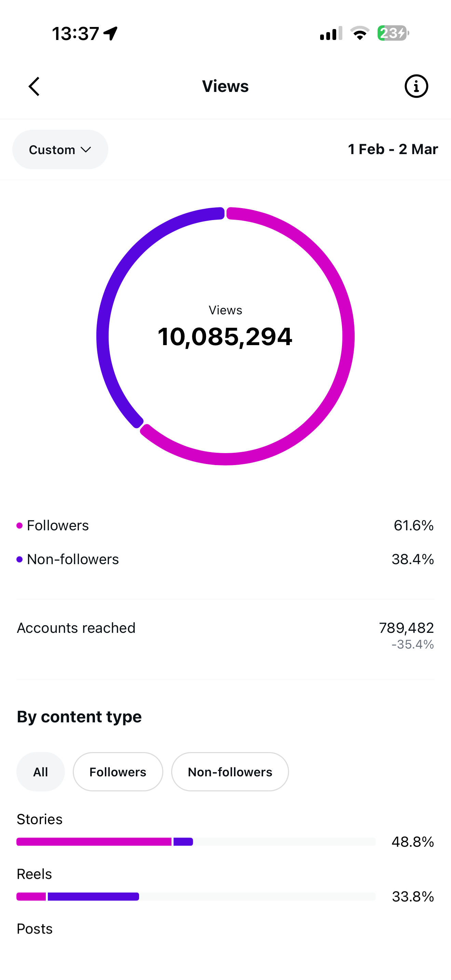
Task: Tap the cellular signal bars icon
Action: coord(331,33)
